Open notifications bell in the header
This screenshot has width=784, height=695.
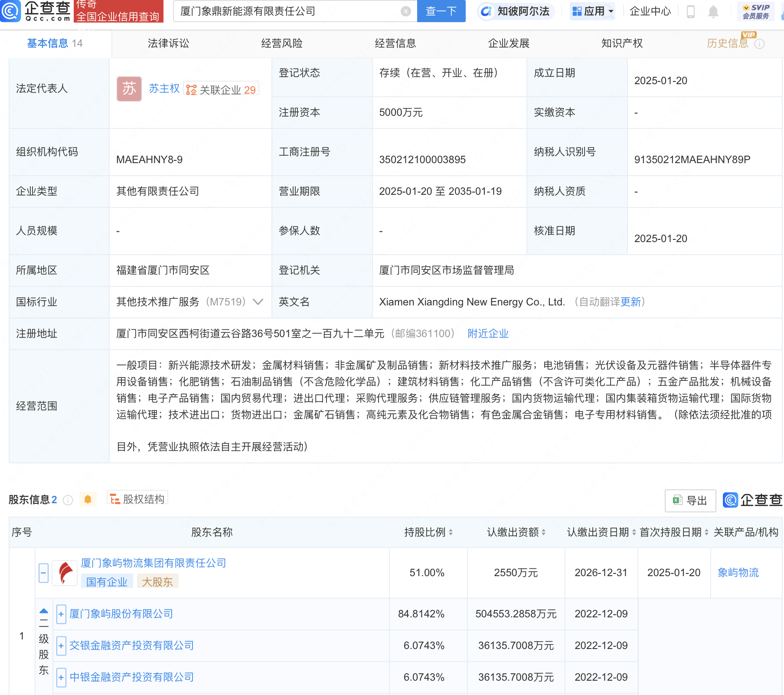pos(713,12)
